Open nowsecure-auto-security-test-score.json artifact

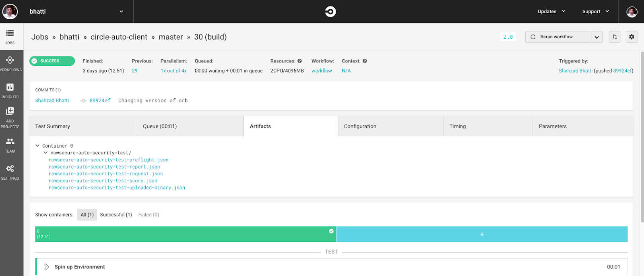click(103, 181)
